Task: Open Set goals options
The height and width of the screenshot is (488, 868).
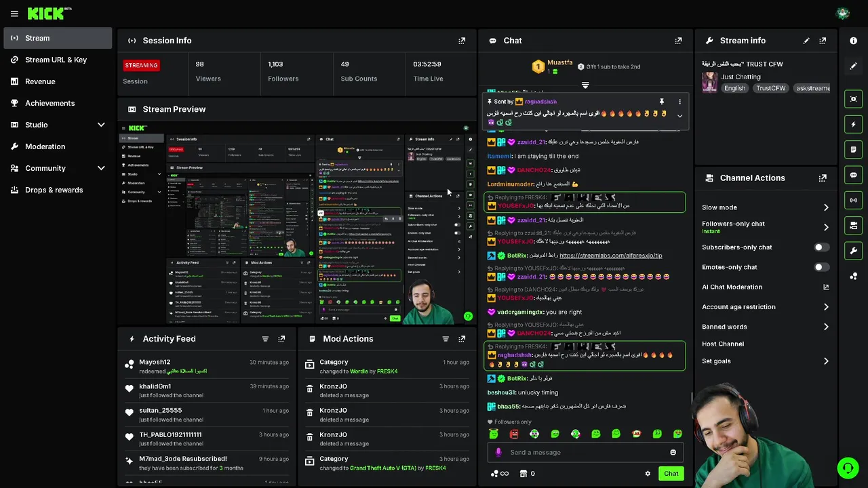Action: point(766,361)
